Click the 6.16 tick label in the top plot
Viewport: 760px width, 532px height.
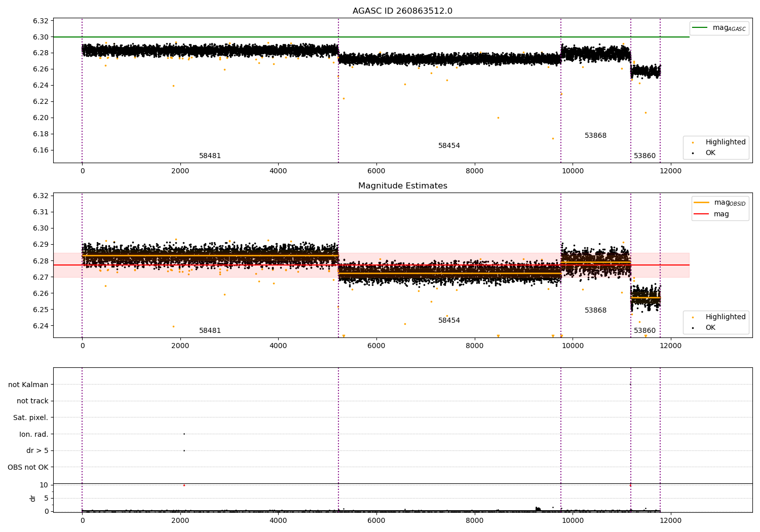41,150
